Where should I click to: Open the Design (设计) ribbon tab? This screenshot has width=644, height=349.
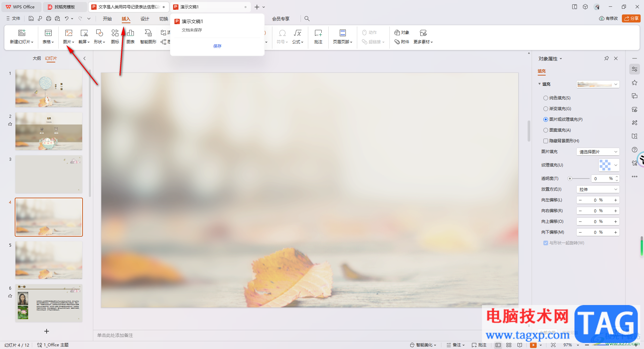coord(145,19)
